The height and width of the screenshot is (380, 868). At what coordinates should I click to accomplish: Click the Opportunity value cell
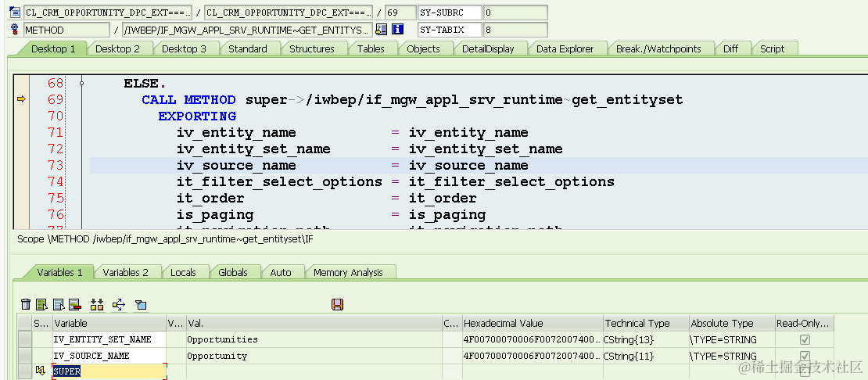pos(314,356)
